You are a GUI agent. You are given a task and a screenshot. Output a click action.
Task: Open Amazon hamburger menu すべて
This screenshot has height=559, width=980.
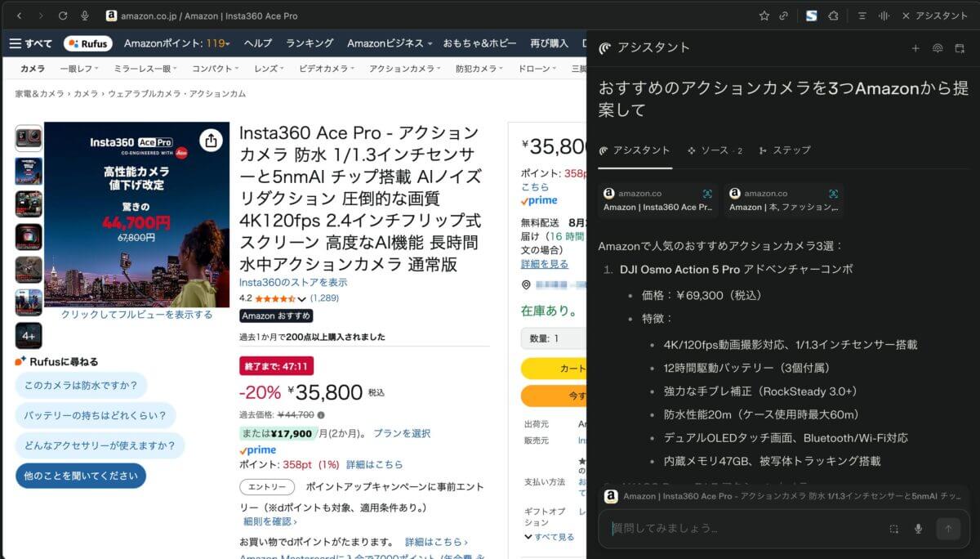click(x=31, y=43)
